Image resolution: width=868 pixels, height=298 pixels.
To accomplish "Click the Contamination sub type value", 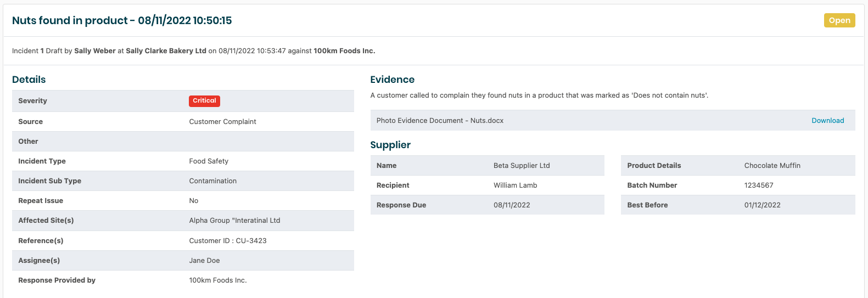I will pos(212,181).
